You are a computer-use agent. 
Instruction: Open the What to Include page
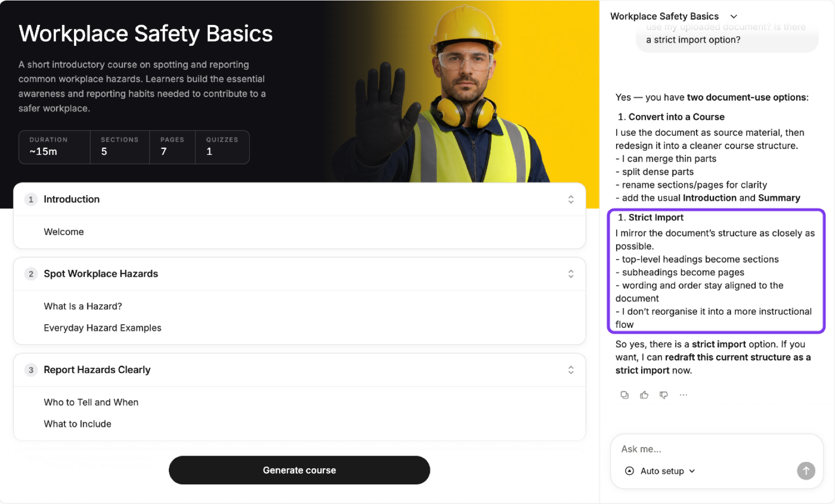[x=78, y=424]
